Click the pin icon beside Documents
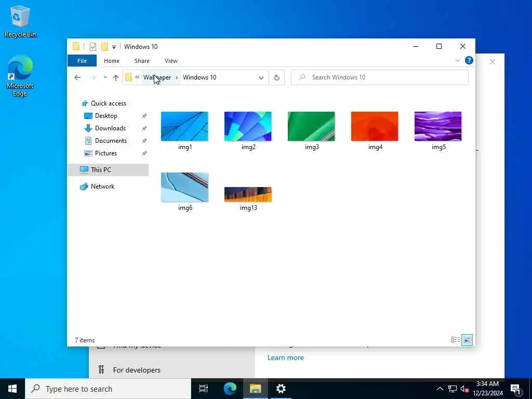The height and width of the screenshot is (399, 532). pyautogui.click(x=144, y=141)
